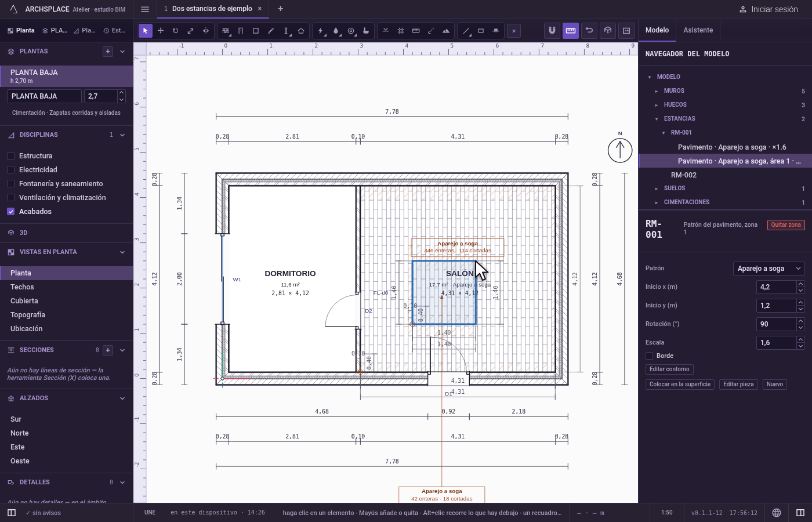
Task: Enable the Electricidad discipline checkbox
Action: pyautogui.click(x=10, y=170)
